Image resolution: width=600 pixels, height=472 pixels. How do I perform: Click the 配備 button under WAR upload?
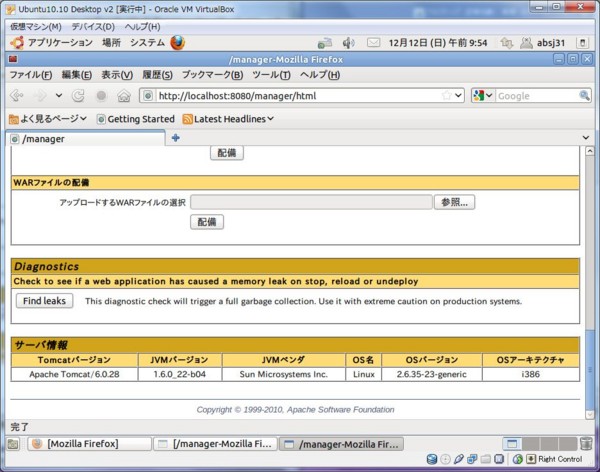click(207, 222)
